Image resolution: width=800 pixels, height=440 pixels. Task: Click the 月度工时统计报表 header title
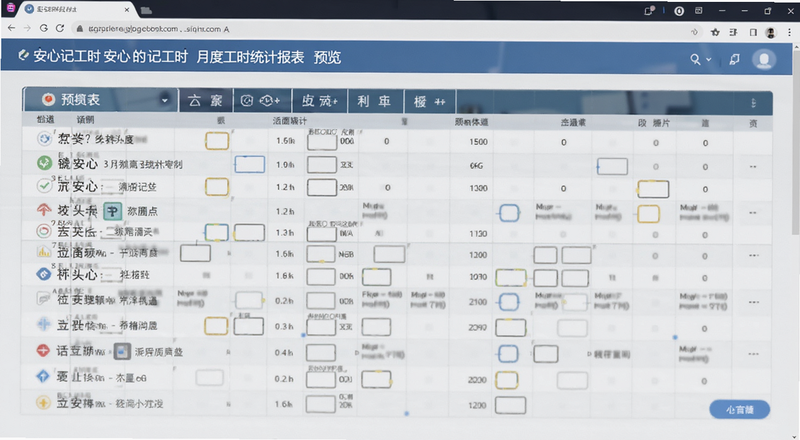[250, 57]
